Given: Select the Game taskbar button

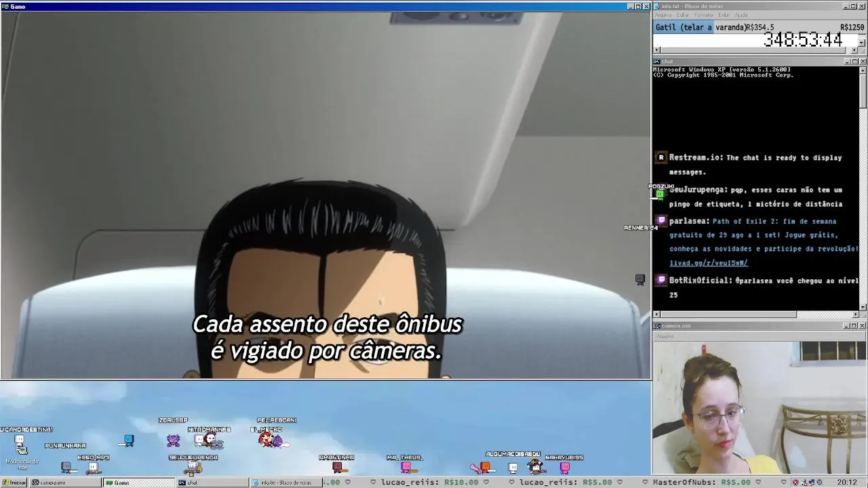Looking at the screenshot, I should 138,483.
